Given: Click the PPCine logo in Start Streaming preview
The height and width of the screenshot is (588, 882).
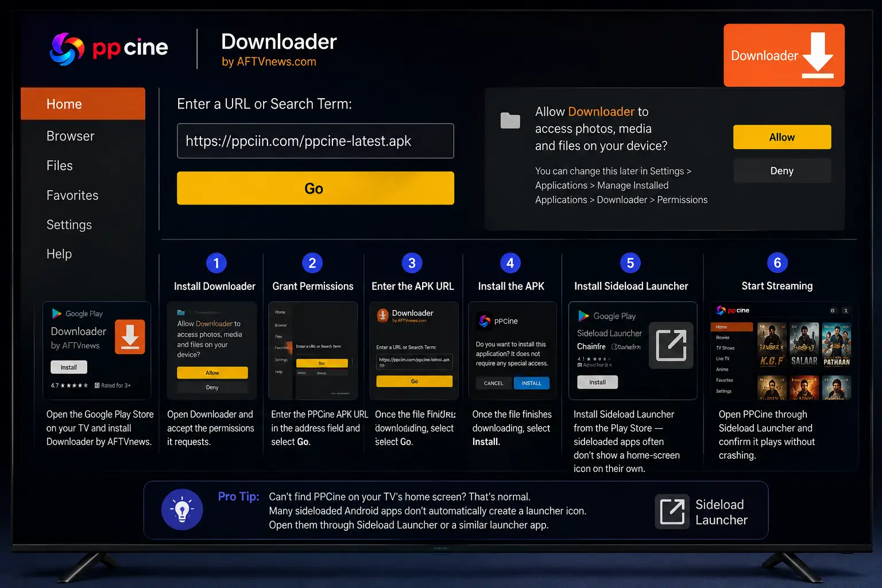Looking at the screenshot, I should pos(733,310).
